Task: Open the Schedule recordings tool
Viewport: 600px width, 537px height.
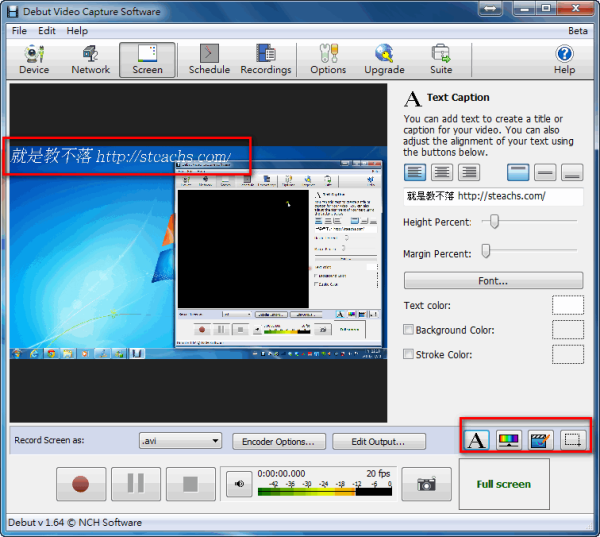Action: pos(209,60)
